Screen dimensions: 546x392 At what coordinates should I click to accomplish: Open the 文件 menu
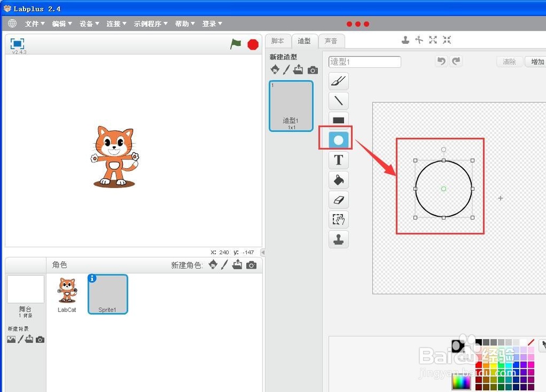click(34, 23)
